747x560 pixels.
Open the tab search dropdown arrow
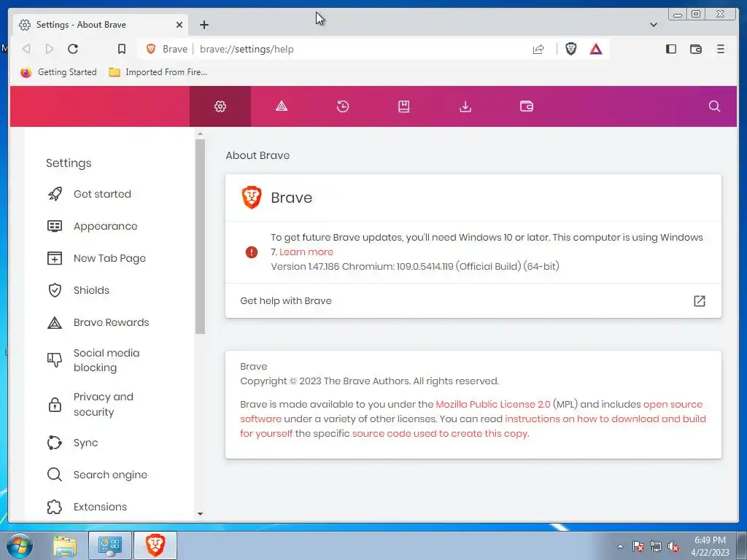[654, 24]
